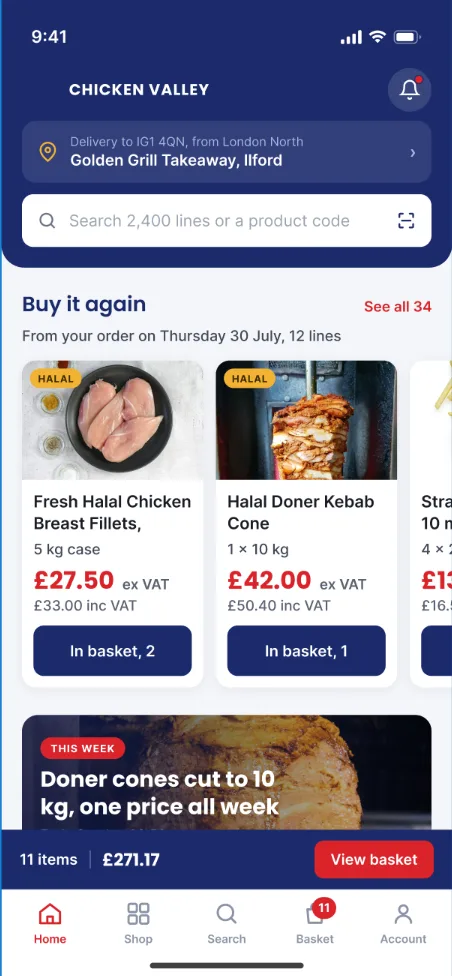Image resolution: width=452 pixels, height=976 pixels.
Task: Switch to the Search tab
Action: pos(227,923)
